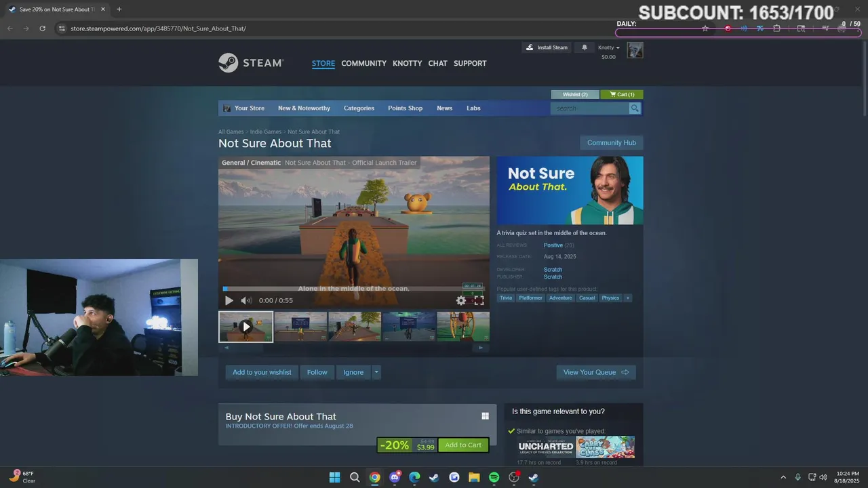868x488 pixels.
Task: Open the New & Noteworthy menu
Action: [x=304, y=108]
